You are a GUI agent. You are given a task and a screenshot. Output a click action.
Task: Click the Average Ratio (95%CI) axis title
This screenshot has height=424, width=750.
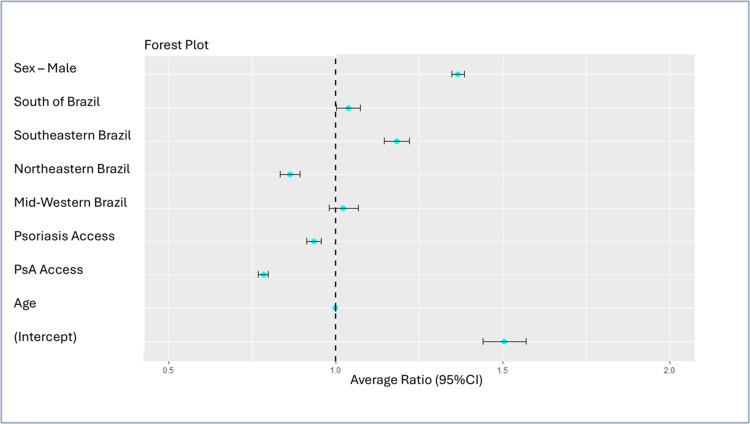416,381
